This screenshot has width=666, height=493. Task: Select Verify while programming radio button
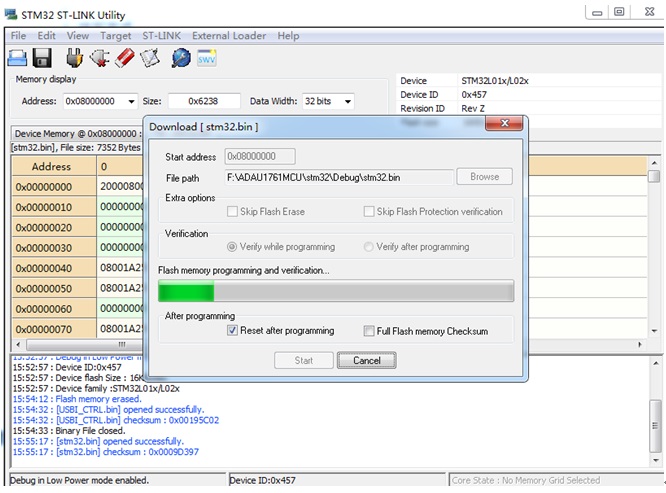(232, 247)
